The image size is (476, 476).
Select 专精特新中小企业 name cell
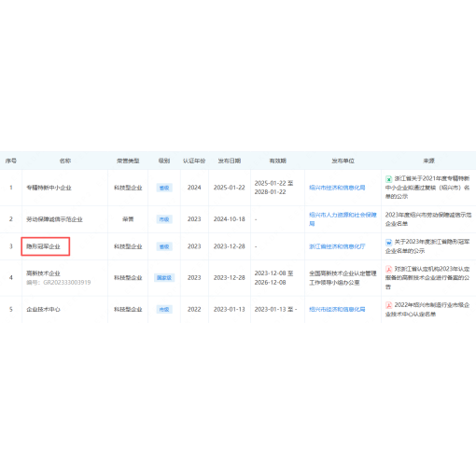pyautogui.click(x=49, y=188)
